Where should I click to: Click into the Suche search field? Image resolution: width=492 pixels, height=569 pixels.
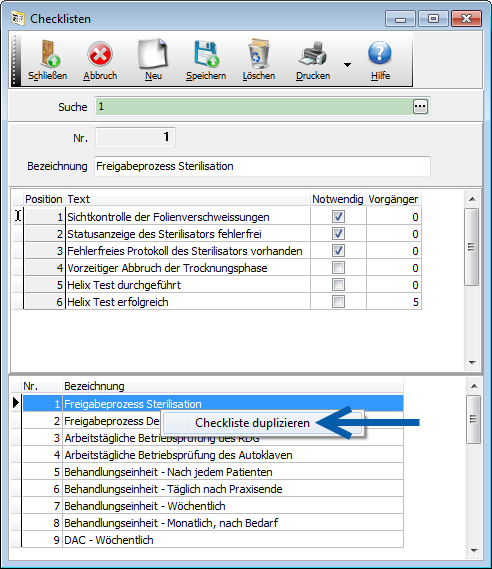[x=254, y=106]
